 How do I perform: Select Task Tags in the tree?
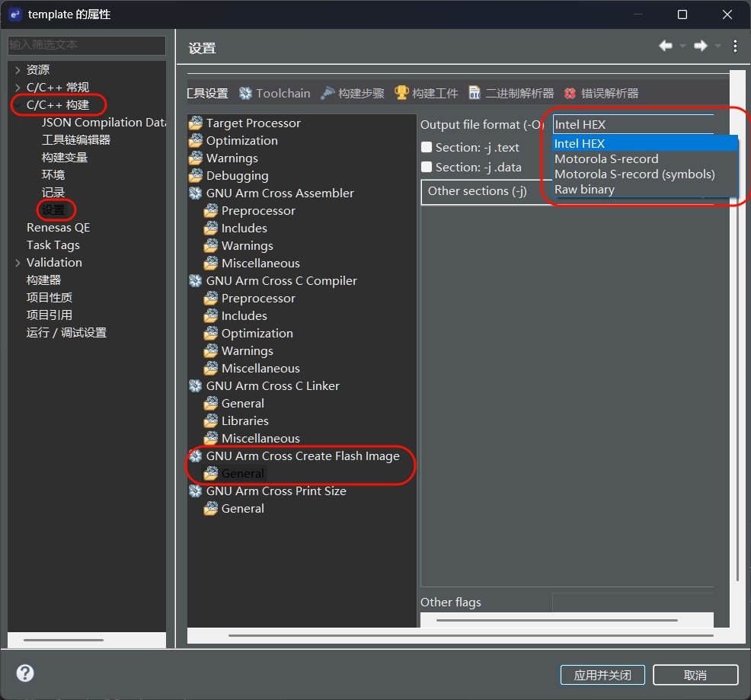53,245
